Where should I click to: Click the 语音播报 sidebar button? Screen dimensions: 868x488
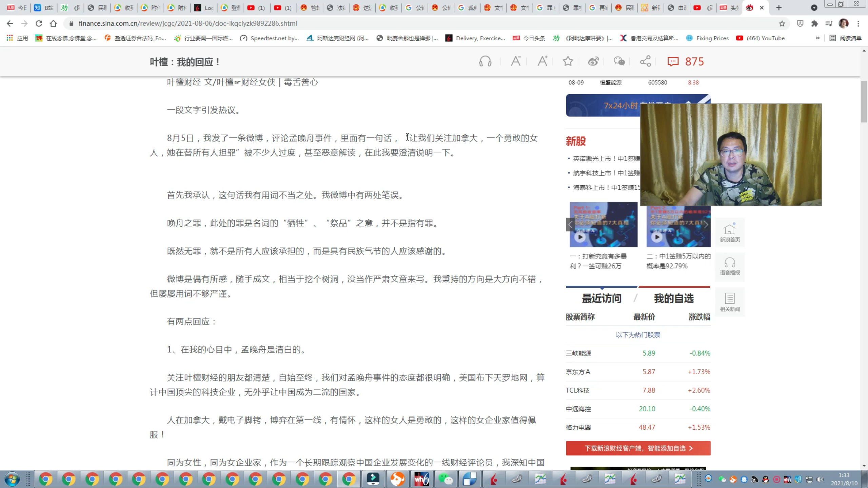[730, 267]
